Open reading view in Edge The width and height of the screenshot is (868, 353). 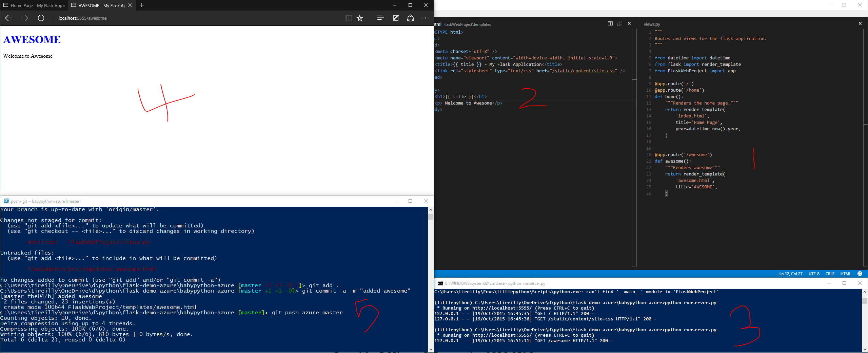pos(349,18)
